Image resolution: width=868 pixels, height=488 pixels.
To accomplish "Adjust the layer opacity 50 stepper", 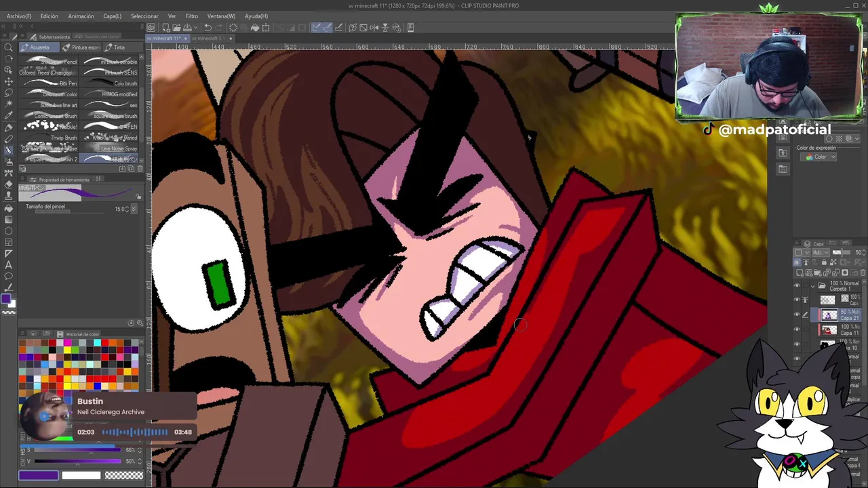I will (x=864, y=252).
